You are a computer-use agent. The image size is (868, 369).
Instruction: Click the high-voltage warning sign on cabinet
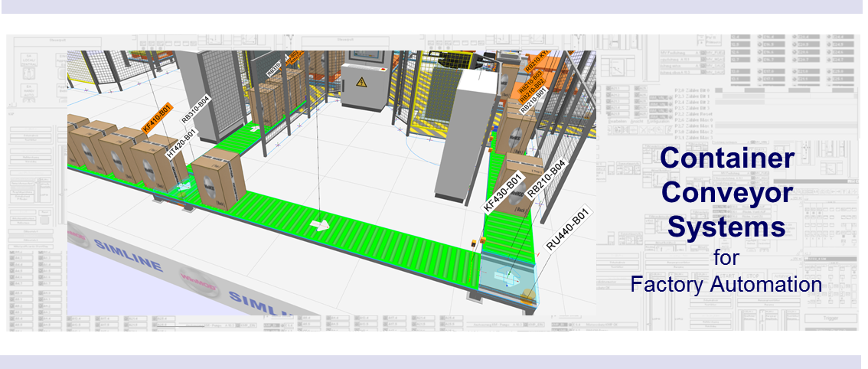[x=361, y=83]
